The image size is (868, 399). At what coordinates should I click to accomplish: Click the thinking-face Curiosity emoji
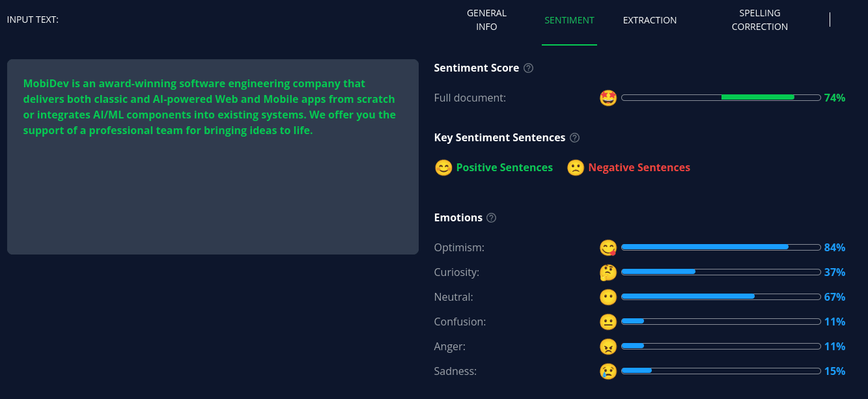pos(608,273)
